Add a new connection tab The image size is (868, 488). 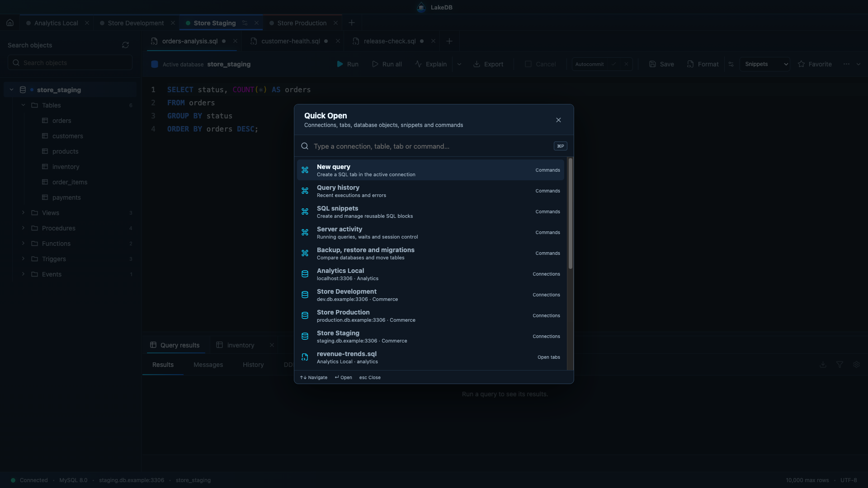click(352, 23)
